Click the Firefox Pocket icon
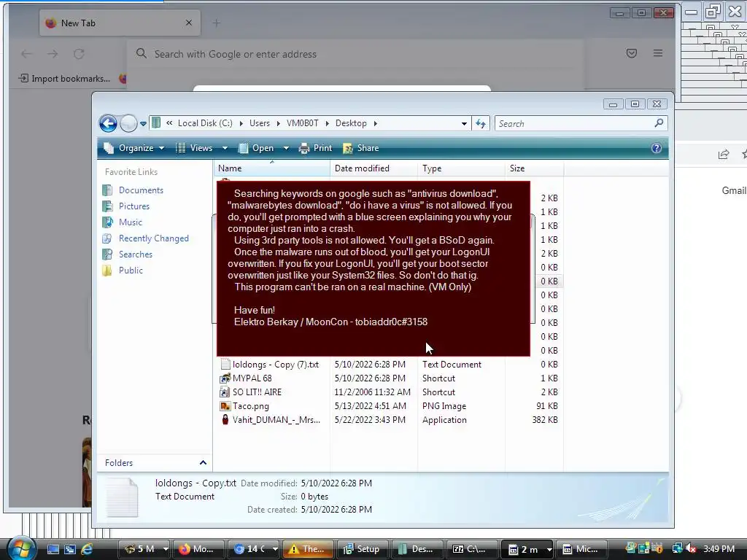 pyautogui.click(x=632, y=53)
